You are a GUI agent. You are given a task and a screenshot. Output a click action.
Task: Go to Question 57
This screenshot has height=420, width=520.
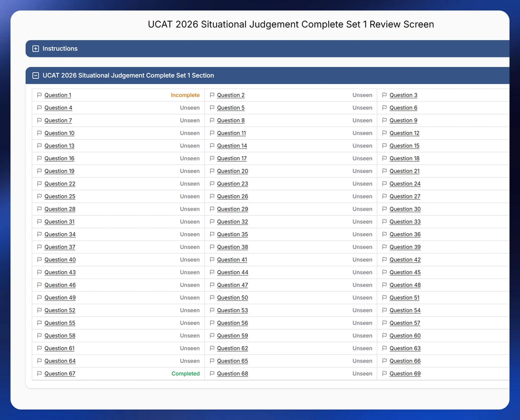coord(405,323)
